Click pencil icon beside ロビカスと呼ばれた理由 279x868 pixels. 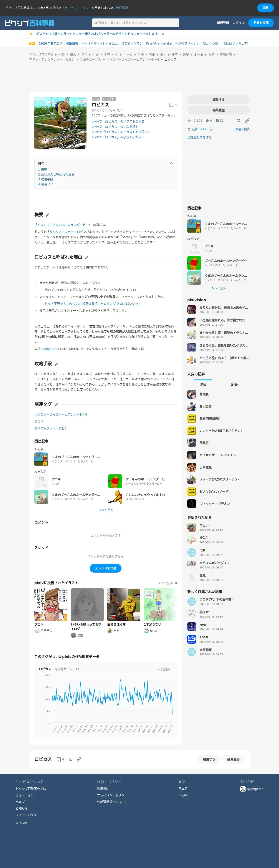(x=87, y=257)
